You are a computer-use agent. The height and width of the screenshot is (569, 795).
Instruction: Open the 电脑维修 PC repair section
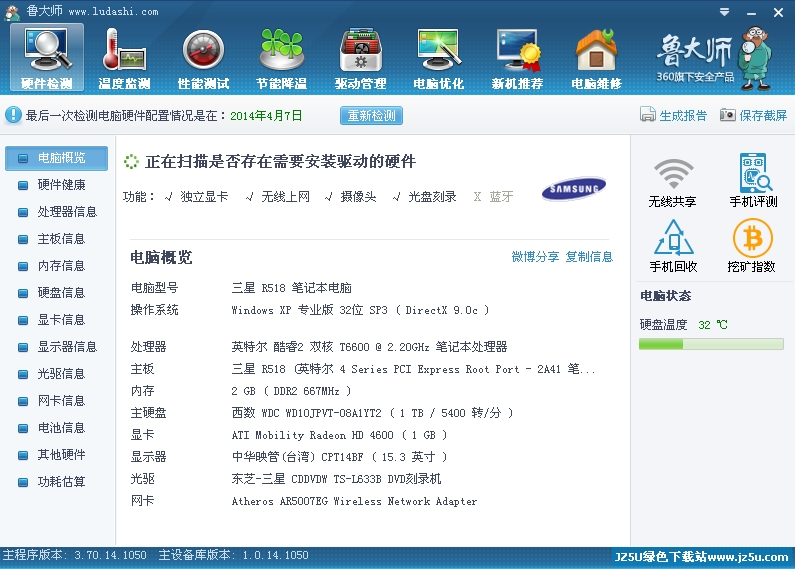pyautogui.click(x=596, y=57)
